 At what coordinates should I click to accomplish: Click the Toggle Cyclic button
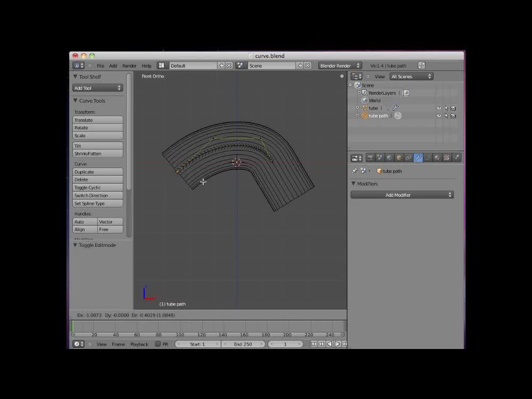click(x=97, y=187)
